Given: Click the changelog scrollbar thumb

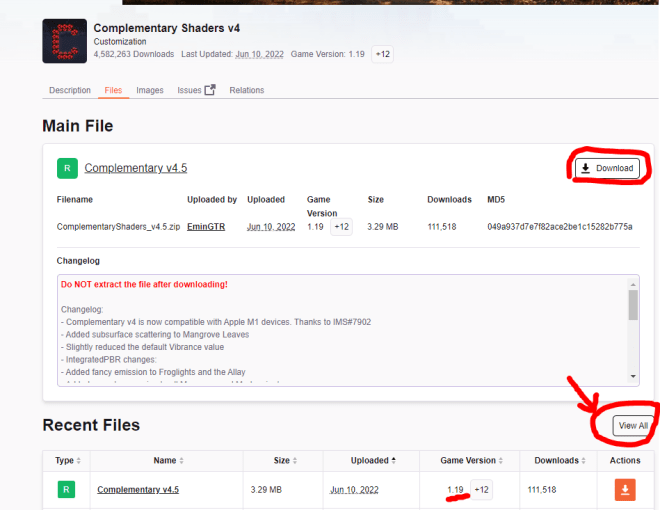Looking at the screenshot, I should pyautogui.click(x=633, y=305).
